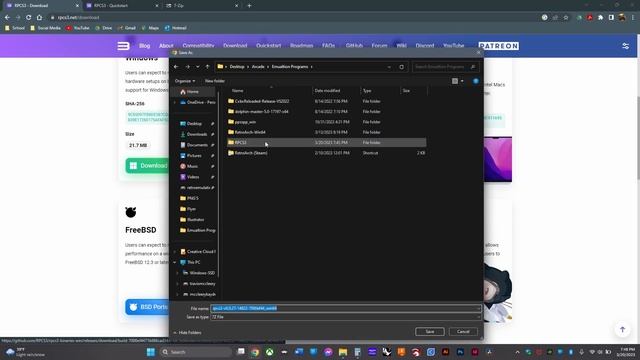Go back in the Save As dialog

point(176,67)
